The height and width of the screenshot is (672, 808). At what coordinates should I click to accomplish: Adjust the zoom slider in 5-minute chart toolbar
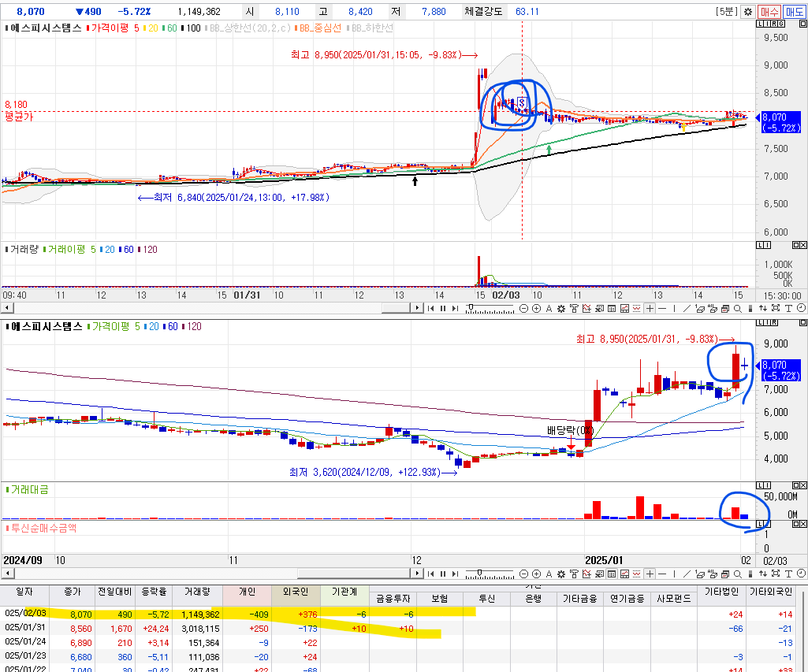coord(471,307)
